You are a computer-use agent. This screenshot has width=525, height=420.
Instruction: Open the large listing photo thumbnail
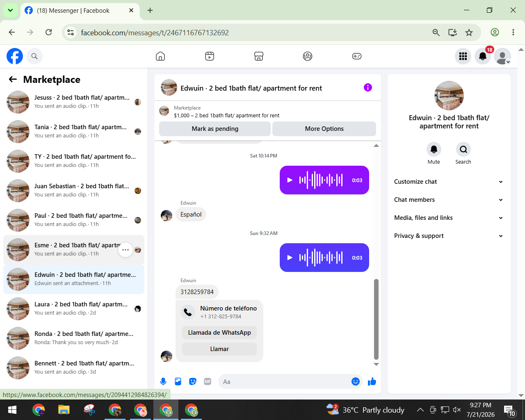449,96
